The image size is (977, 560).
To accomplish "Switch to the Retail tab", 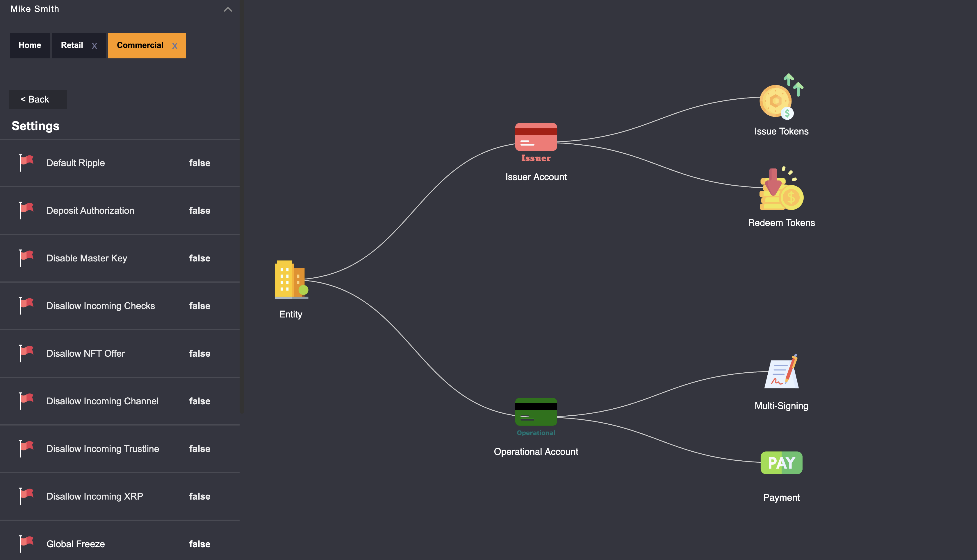I will tap(72, 45).
